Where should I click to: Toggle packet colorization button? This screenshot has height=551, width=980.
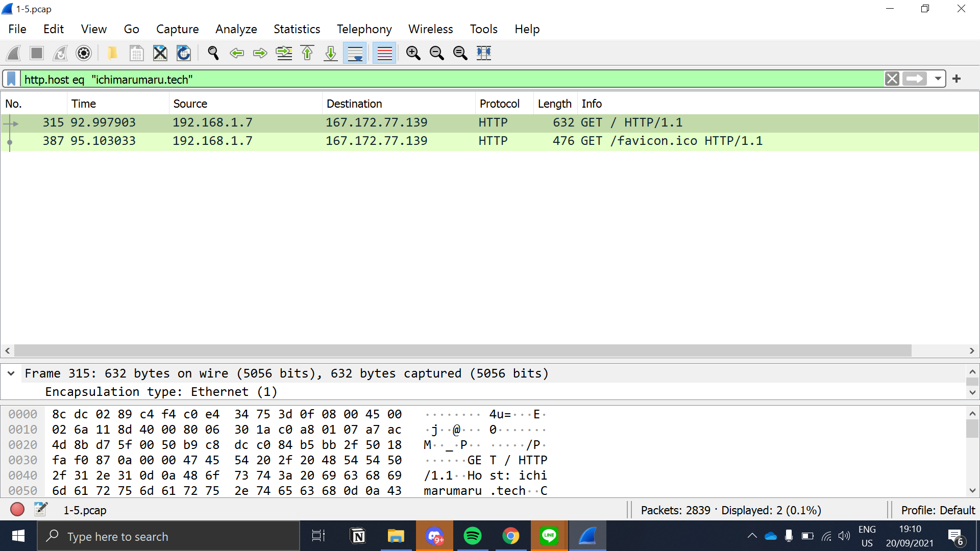pos(384,53)
